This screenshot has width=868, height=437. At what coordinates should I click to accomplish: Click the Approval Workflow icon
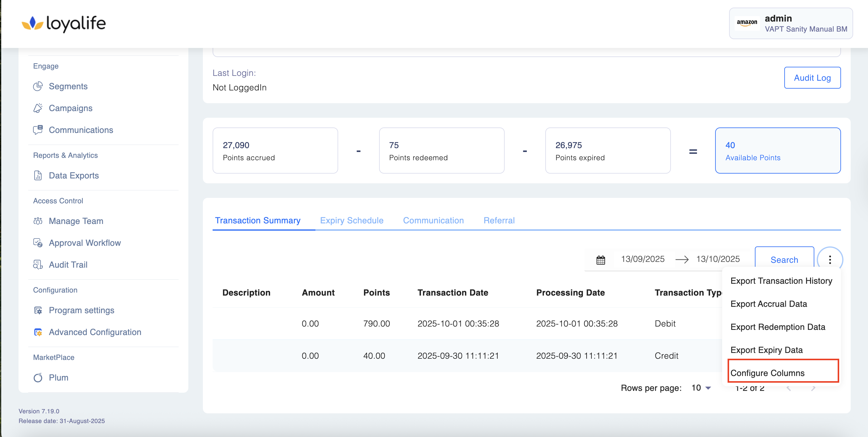coord(38,243)
